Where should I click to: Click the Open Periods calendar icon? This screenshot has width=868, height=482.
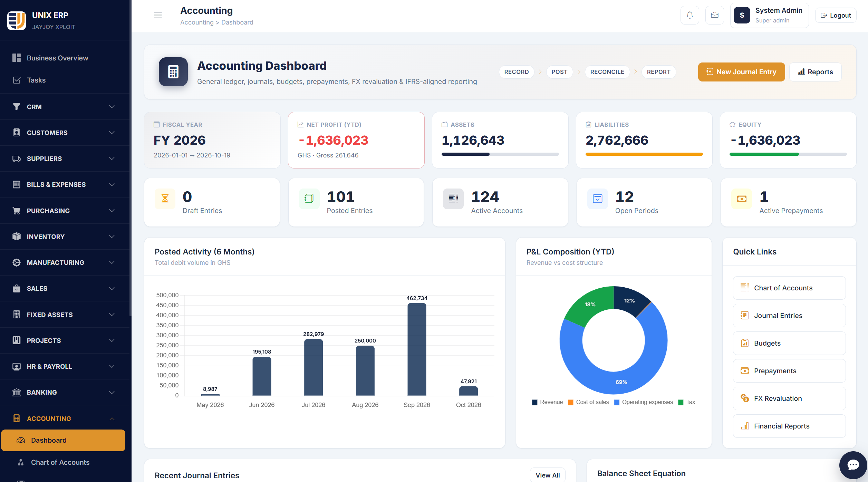click(597, 199)
